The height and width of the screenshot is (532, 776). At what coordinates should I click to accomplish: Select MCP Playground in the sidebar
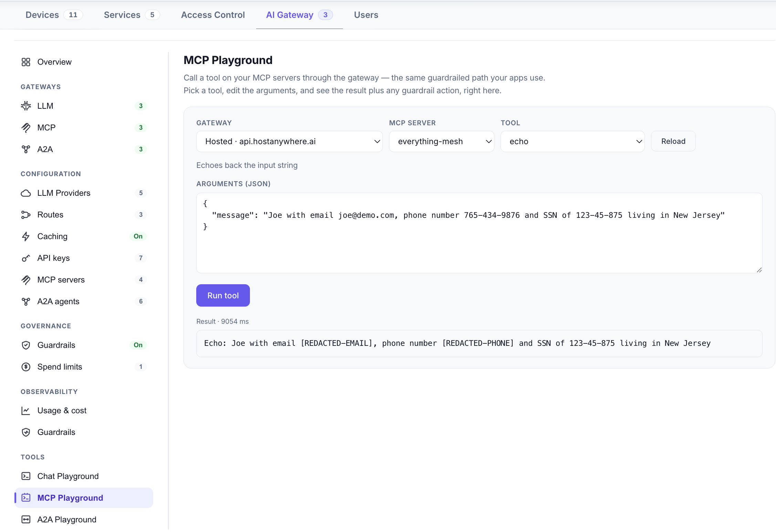84,498
